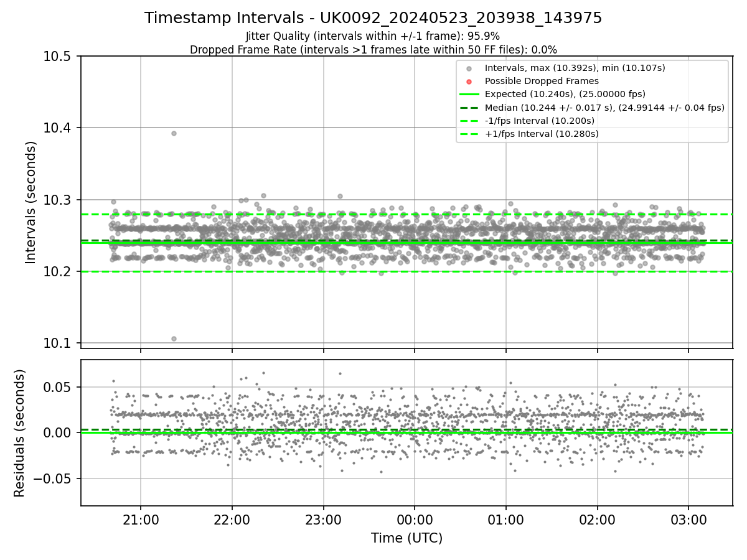Click the 01:00 time tick label
747x560 pixels.
coord(505,520)
